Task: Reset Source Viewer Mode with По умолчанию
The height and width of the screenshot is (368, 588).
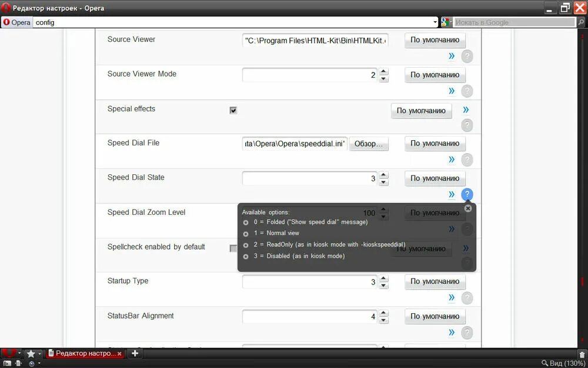Action: pos(435,75)
